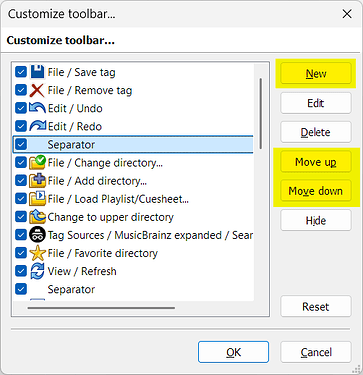The width and height of the screenshot is (363, 375).
Task: Toggle the Edit / Redo checkbox
Action: (21, 126)
